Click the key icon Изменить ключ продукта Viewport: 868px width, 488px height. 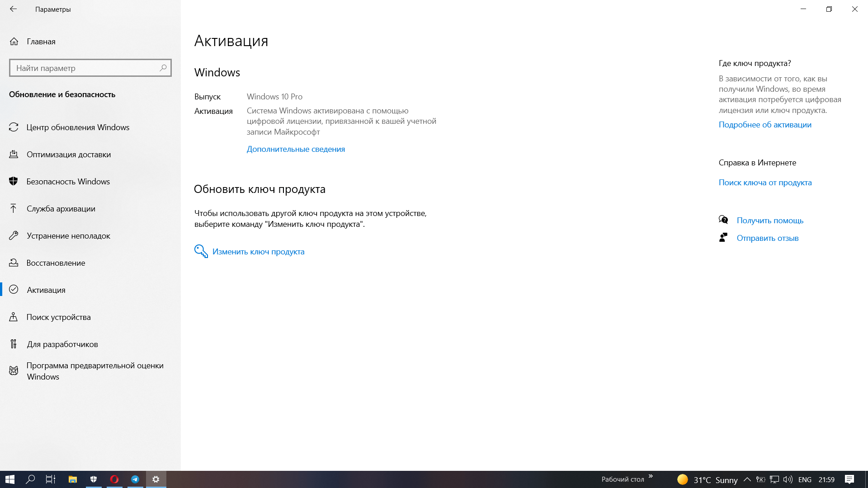[x=201, y=251]
